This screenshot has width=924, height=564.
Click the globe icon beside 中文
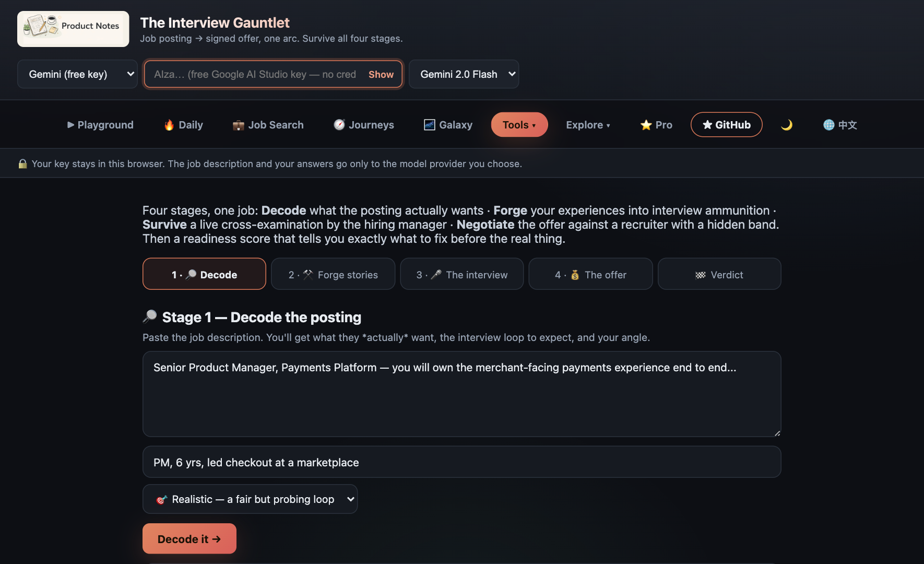[x=829, y=125]
